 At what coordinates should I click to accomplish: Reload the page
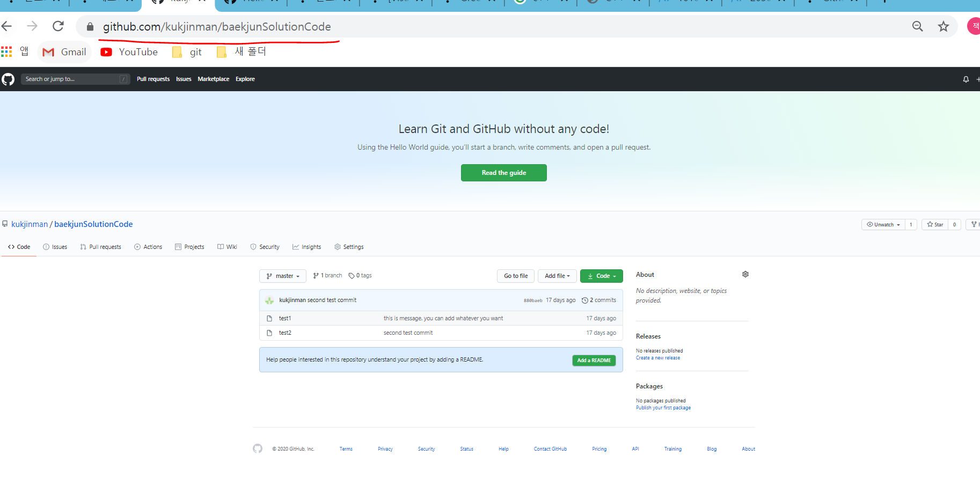tap(58, 26)
